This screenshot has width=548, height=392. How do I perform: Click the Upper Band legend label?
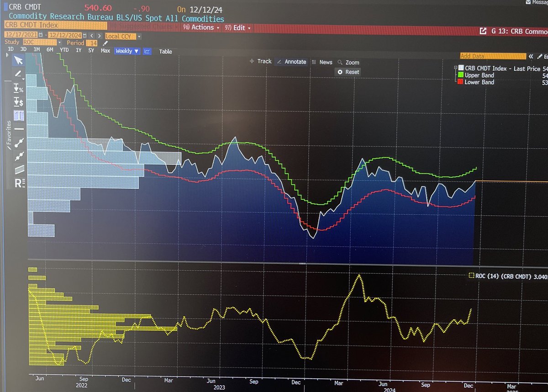click(479, 75)
